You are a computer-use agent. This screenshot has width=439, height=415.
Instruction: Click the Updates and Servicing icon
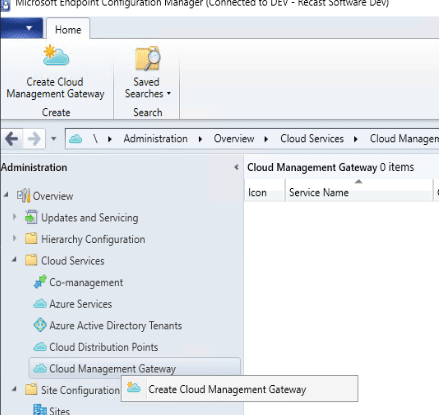pos(31,217)
